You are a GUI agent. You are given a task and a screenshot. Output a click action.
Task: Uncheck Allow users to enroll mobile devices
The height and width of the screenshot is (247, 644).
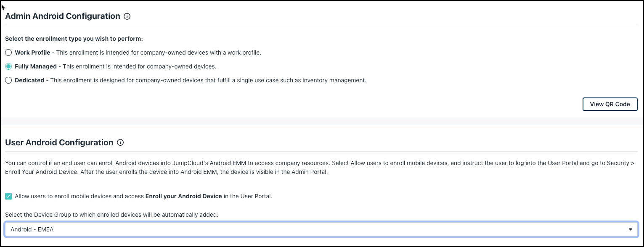click(8, 196)
